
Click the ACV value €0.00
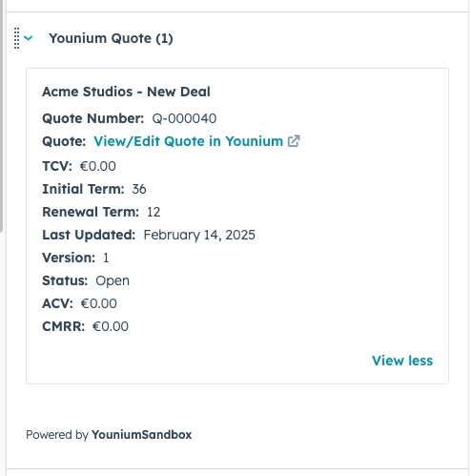click(99, 303)
